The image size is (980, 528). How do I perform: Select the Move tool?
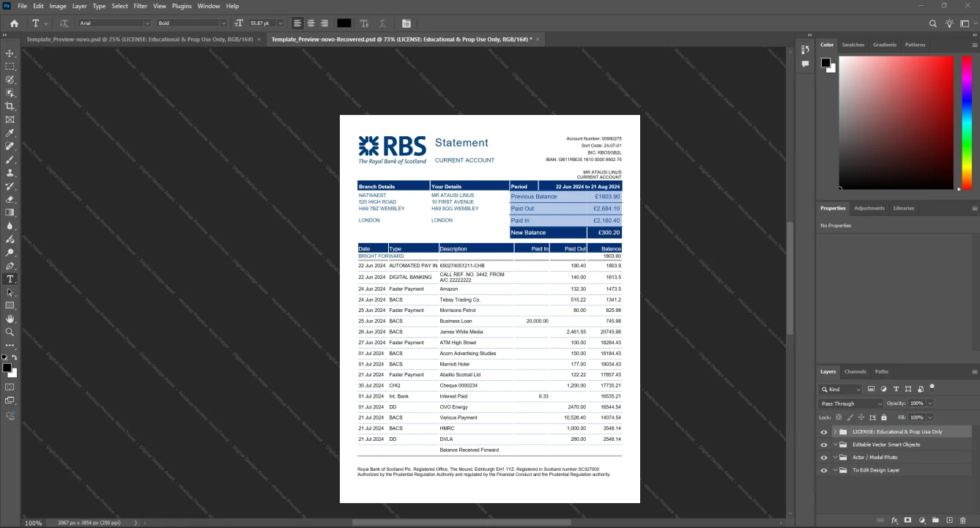point(10,53)
